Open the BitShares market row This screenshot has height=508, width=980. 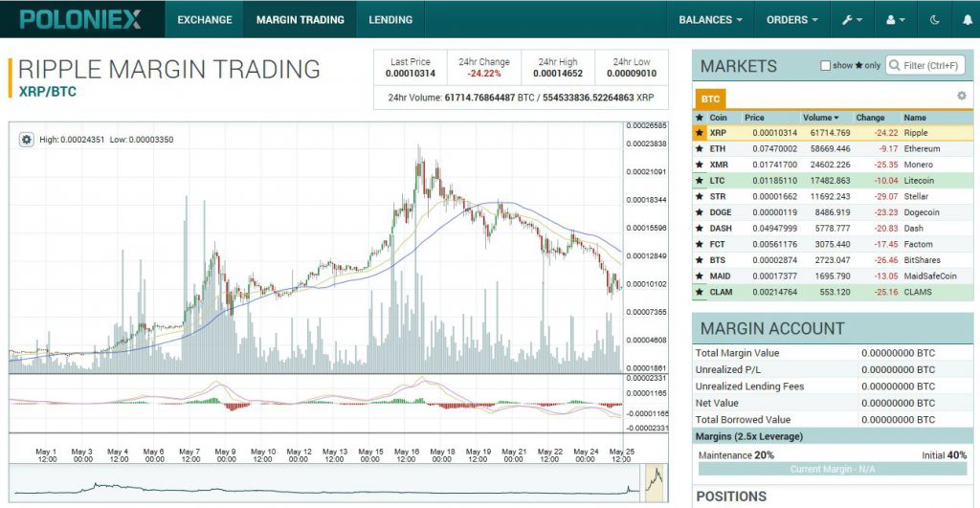(833, 260)
